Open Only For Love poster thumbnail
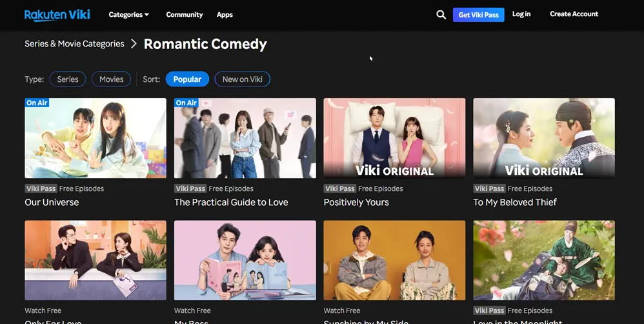 (96, 260)
